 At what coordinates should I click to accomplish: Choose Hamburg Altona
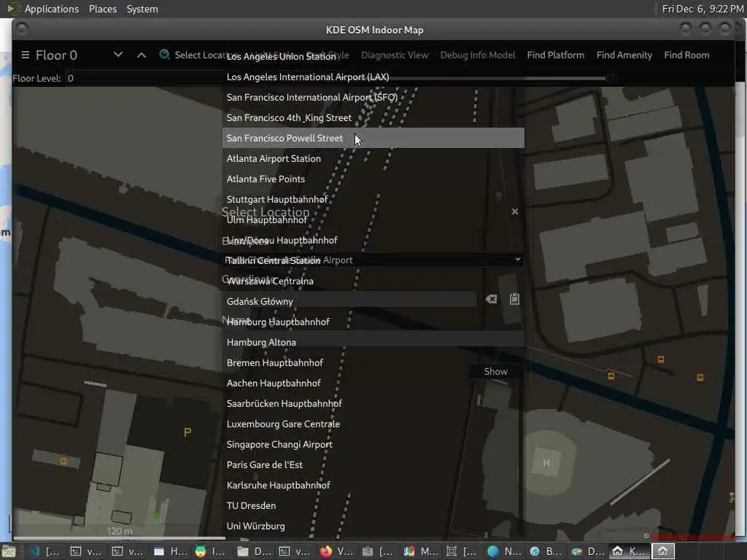(373, 343)
